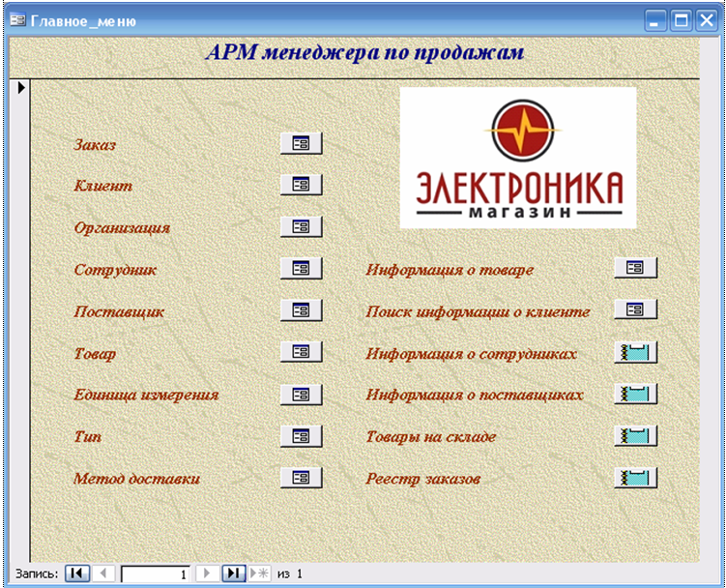Open the Информация о поставщиках report button
The width and height of the screenshot is (726, 588).
635,395
